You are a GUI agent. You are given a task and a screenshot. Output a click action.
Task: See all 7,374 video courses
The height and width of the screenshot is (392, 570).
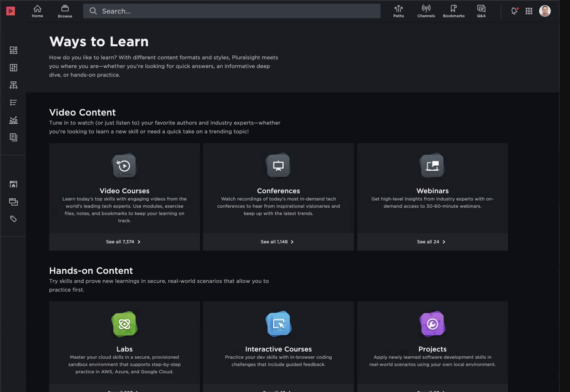click(124, 242)
